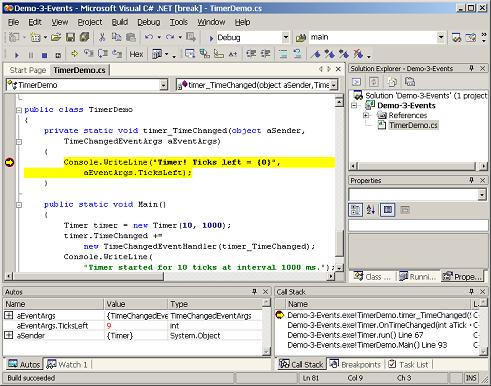This screenshot has height=386, width=491.
Task: Click the Step Into debug icon
Action: [x=88, y=54]
